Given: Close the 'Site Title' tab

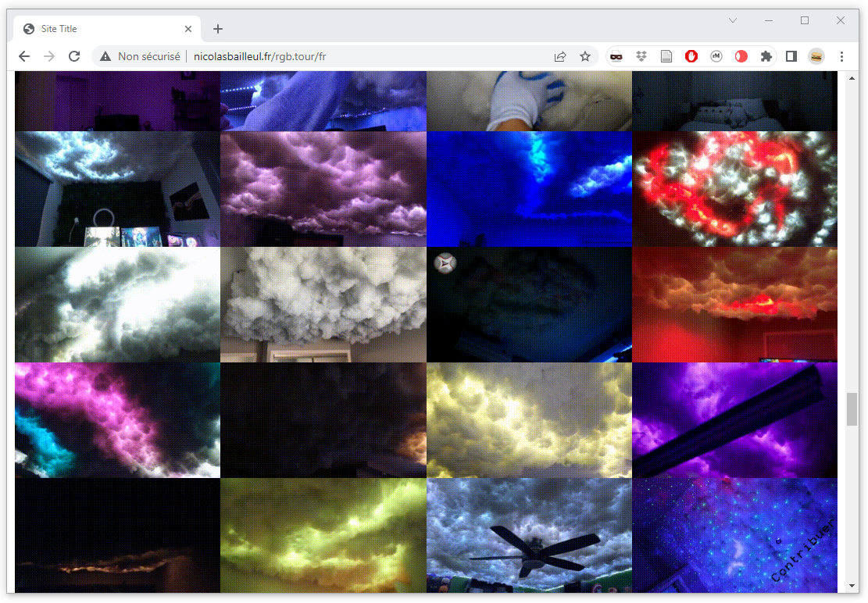Looking at the screenshot, I should point(188,29).
